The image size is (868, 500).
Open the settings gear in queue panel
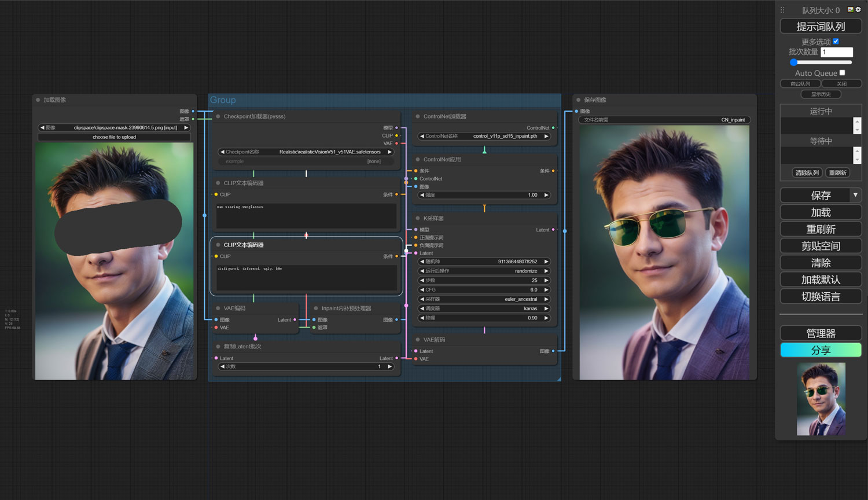pyautogui.click(x=858, y=9)
